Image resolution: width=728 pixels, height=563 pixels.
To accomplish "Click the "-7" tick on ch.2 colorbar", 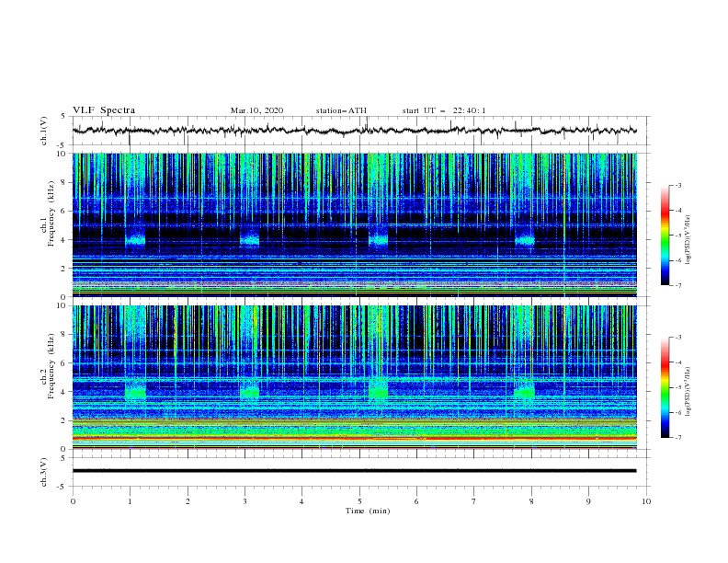I will pyautogui.click(x=678, y=438).
